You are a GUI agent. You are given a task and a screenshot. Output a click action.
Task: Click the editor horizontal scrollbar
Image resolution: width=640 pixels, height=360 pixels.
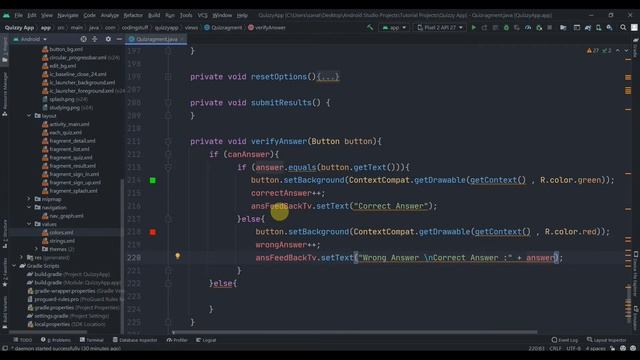(x=355, y=332)
